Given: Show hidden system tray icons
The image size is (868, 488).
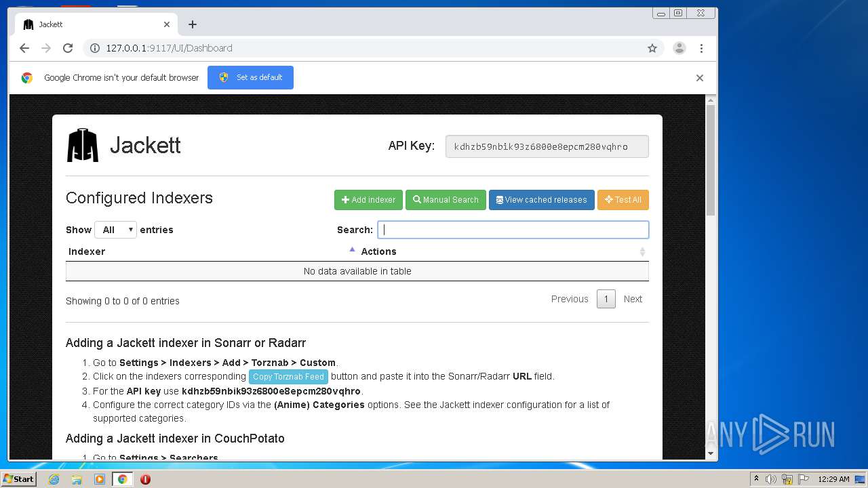Looking at the screenshot, I should [x=756, y=479].
